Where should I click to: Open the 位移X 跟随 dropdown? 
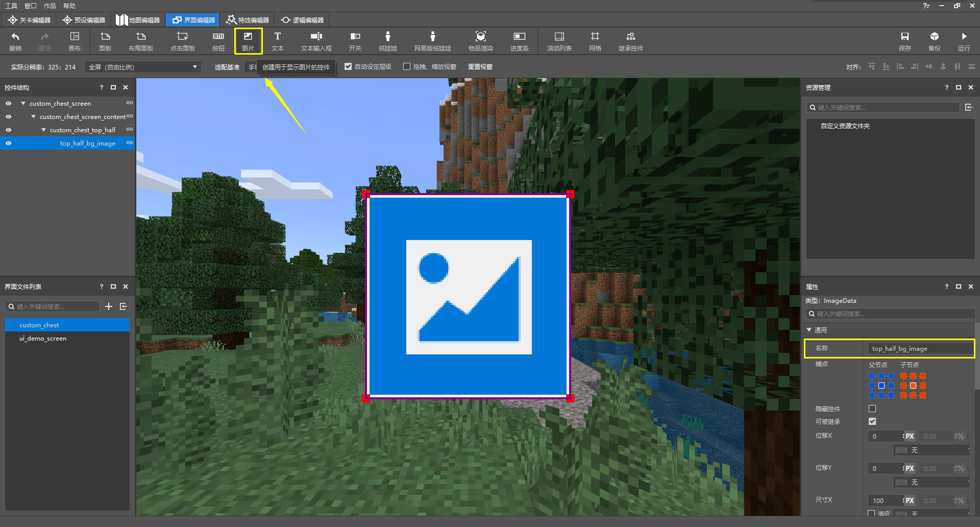[x=932, y=450]
